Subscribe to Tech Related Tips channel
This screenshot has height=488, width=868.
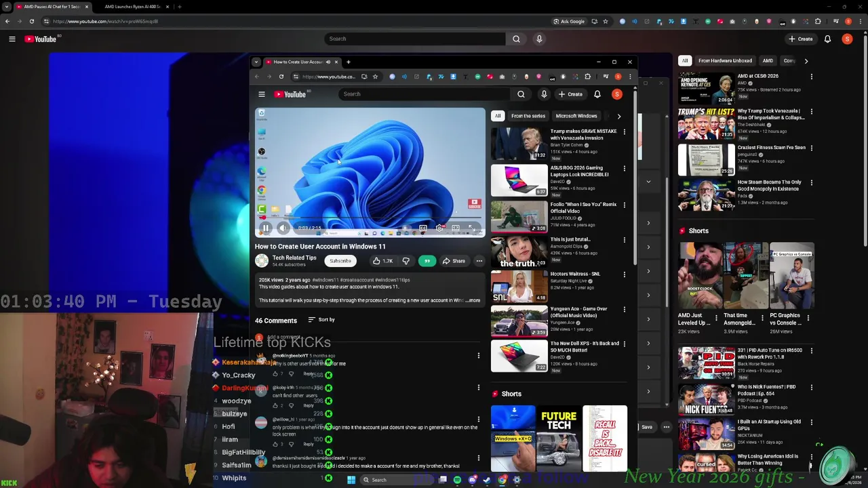pos(340,261)
